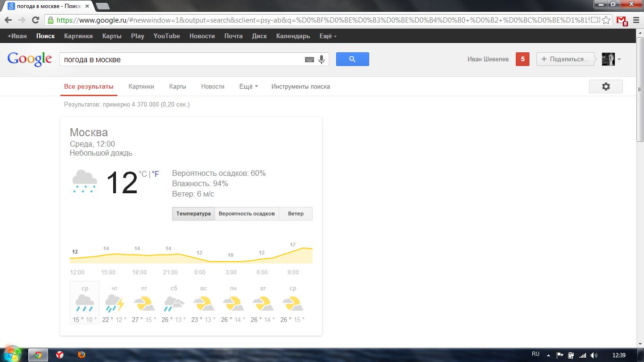This screenshot has width=644, height=362.
Task: Open the user profile avatar thumbnail
Action: (608, 59)
